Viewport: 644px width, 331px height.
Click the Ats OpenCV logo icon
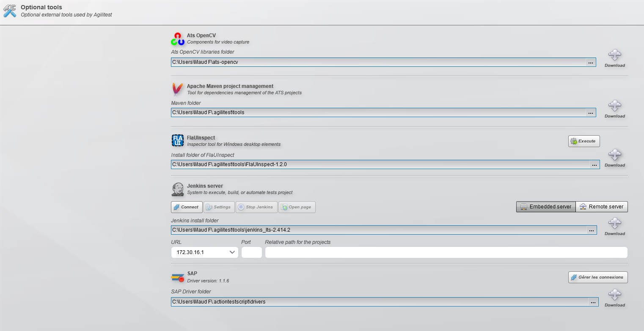pyautogui.click(x=178, y=39)
